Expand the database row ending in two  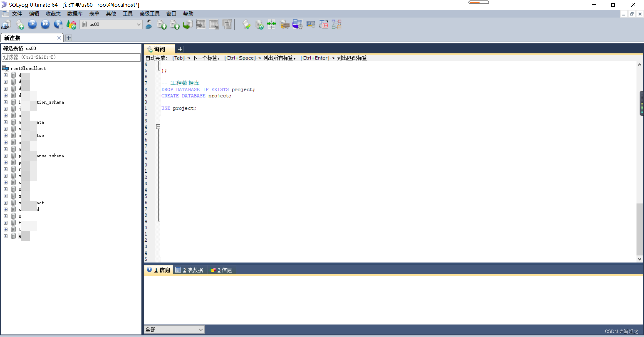click(x=6, y=135)
